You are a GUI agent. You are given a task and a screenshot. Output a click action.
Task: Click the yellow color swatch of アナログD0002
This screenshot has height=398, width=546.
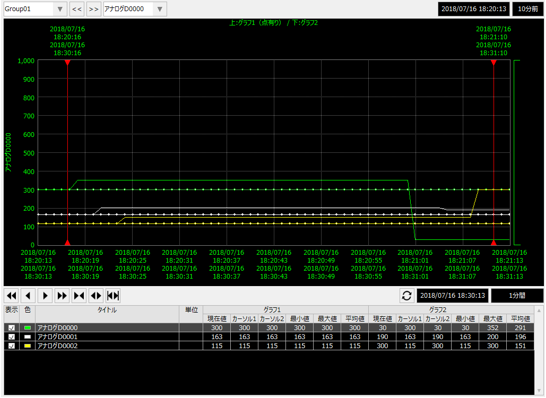[x=27, y=346]
